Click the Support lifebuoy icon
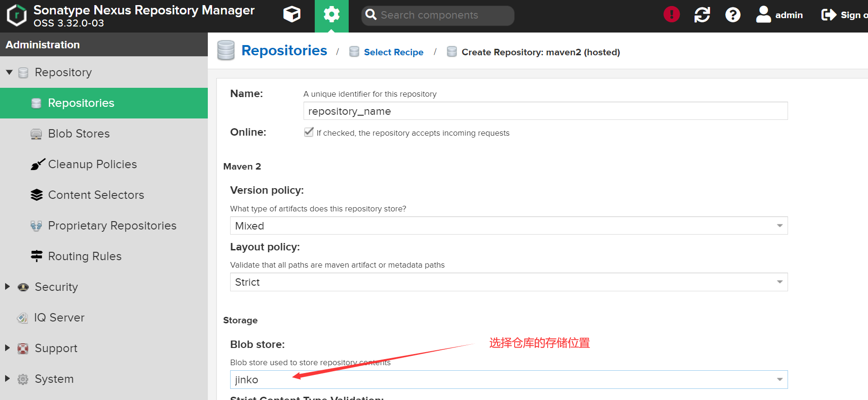 pos(23,348)
